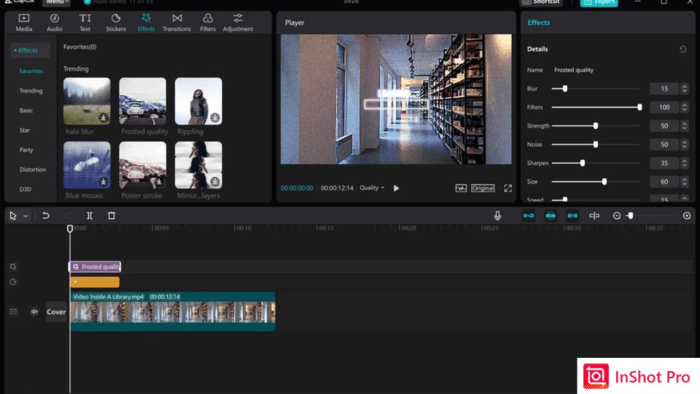The width and height of the screenshot is (700, 394).
Task: Split the clip at playhead
Action: pyautogui.click(x=89, y=216)
